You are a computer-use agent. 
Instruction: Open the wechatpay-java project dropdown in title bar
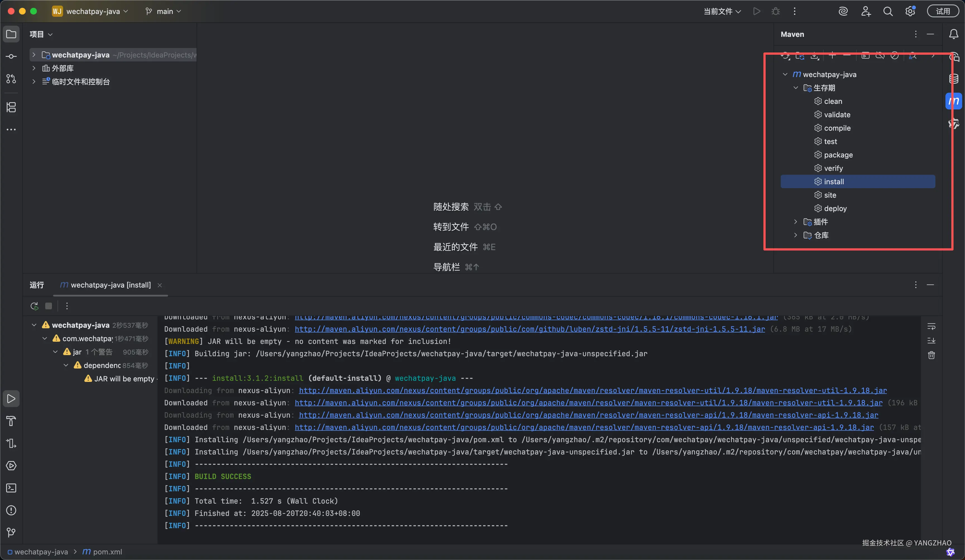tap(90, 11)
